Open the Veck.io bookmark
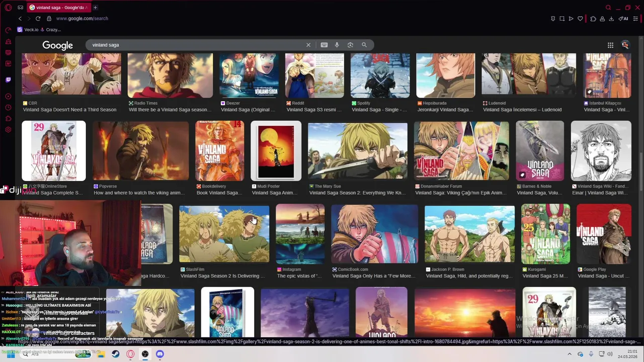The height and width of the screenshot is (362, 644). pyautogui.click(x=28, y=30)
